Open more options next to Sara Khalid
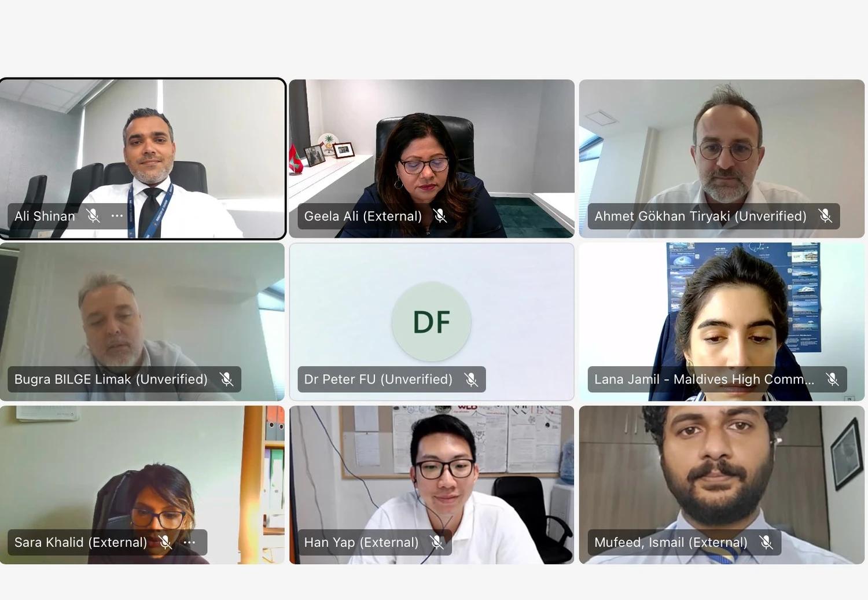Viewport: 868px width, 600px height. click(189, 542)
